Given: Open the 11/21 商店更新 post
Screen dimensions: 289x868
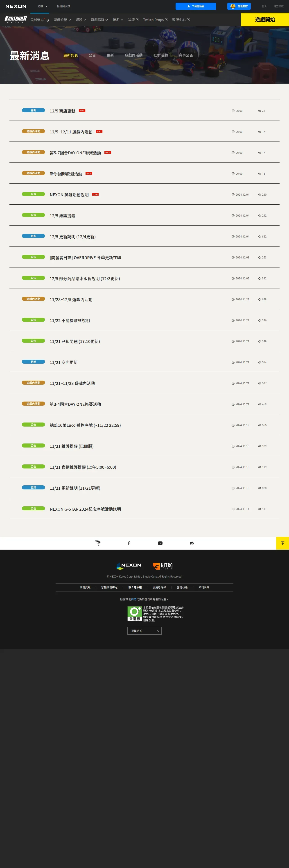Looking at the screenshot, I should click(x=64, y=362).
